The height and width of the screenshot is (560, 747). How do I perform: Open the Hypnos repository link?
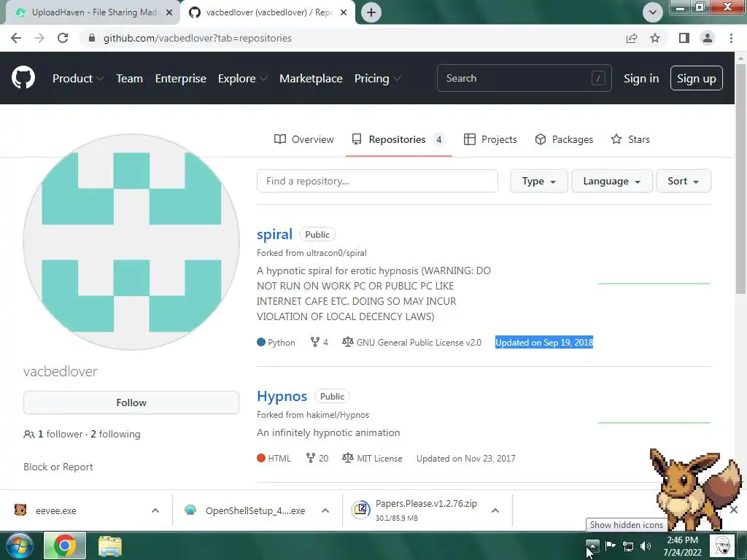282,396
